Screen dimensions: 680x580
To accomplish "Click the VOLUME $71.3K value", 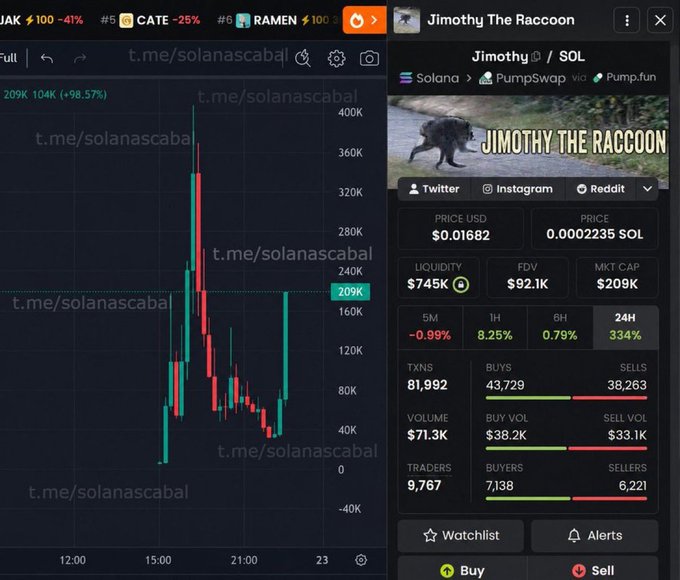I will [x=427, y=435].
